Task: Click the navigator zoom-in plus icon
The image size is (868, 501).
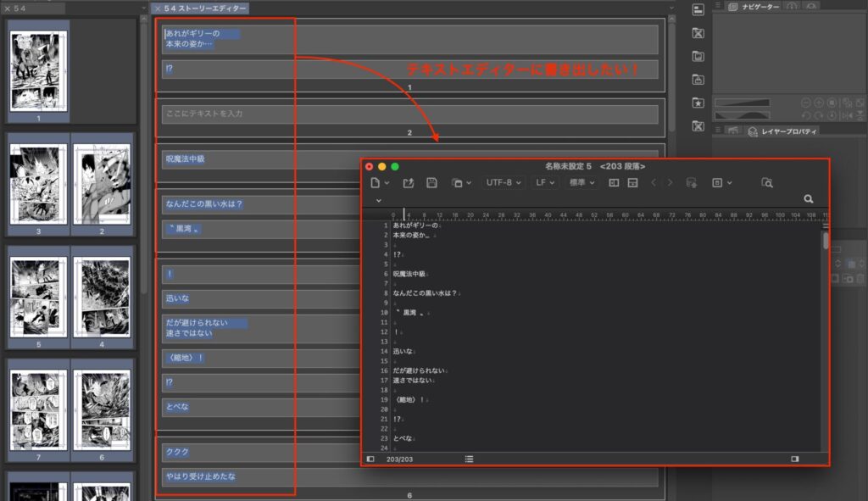Action: point(820,103)
